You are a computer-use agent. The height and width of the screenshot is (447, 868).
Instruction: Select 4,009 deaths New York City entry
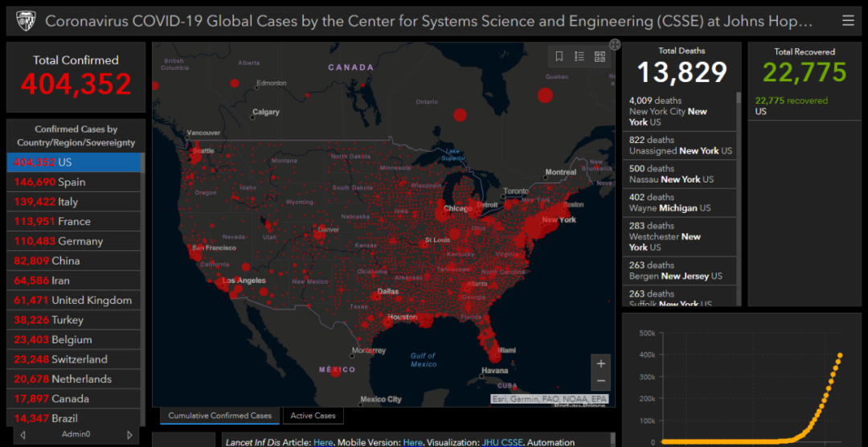pos(680,111)
